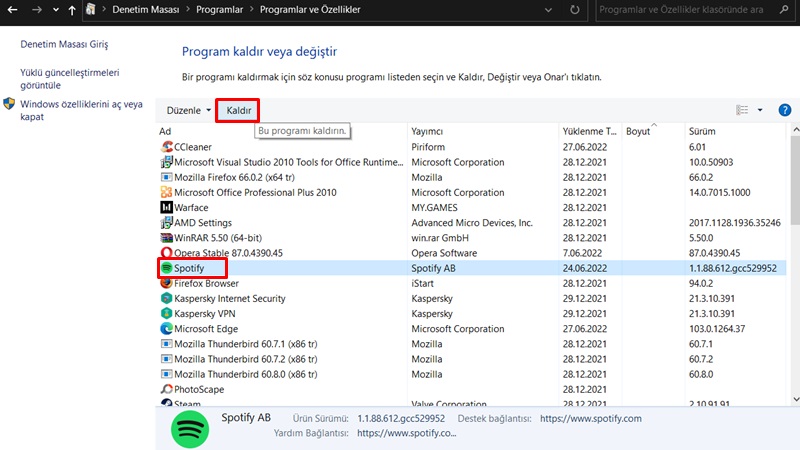This screenshot has height=450, width=800.
Task: Open Denetim Masası Giriş link
Action: click(64, 44)
